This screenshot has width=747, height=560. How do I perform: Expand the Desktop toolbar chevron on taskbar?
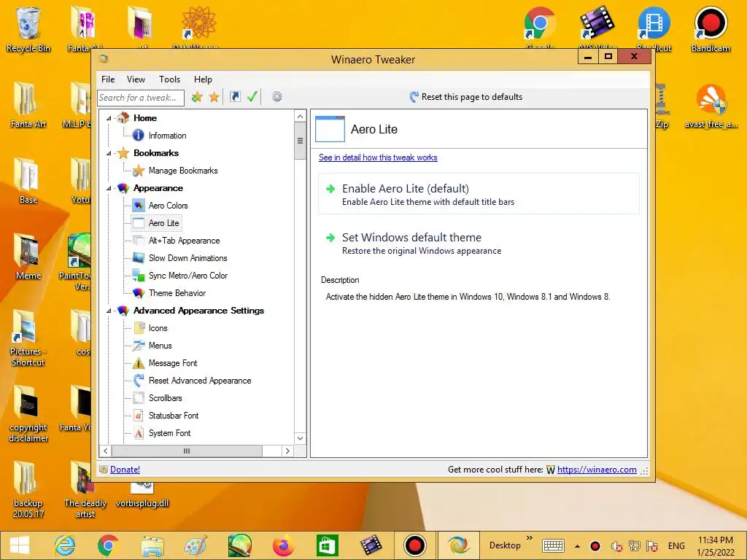(x=530, y=538)
